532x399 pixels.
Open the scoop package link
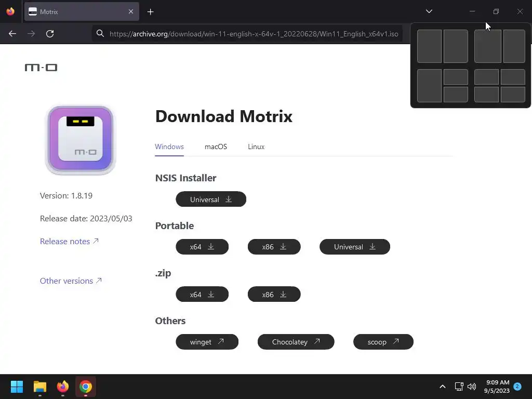[x=383, y=342]
